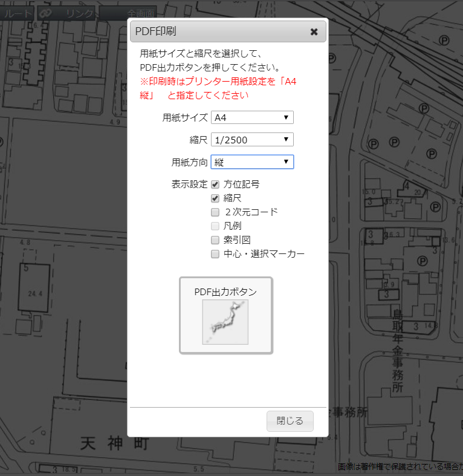The width and height of the screenshot is (463, 476).
Task: Click the ２次元コード label text
Action: point(251,212)
